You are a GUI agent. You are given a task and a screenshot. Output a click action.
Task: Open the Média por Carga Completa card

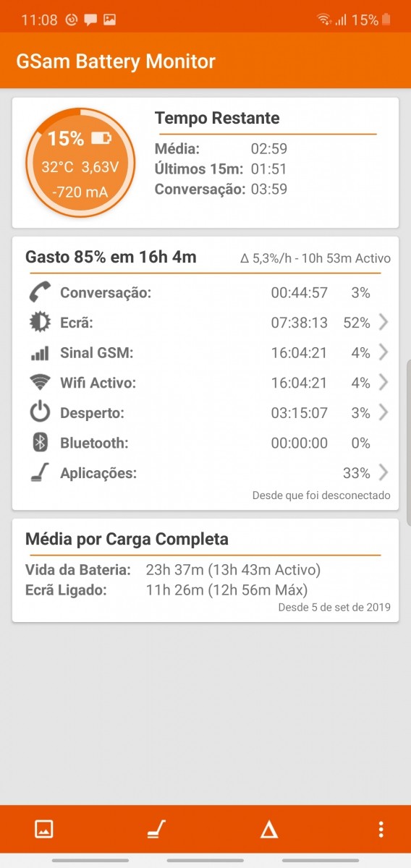coord(205,570)
